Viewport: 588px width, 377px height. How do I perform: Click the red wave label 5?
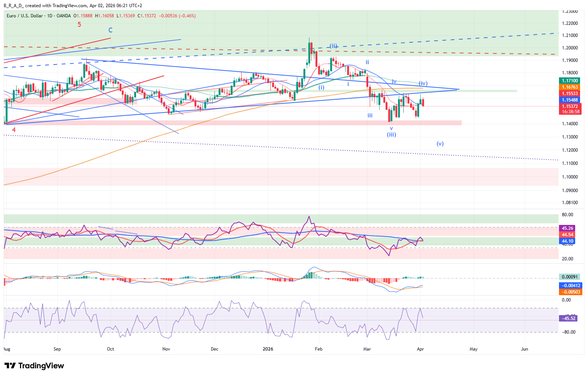pos(79,25)
